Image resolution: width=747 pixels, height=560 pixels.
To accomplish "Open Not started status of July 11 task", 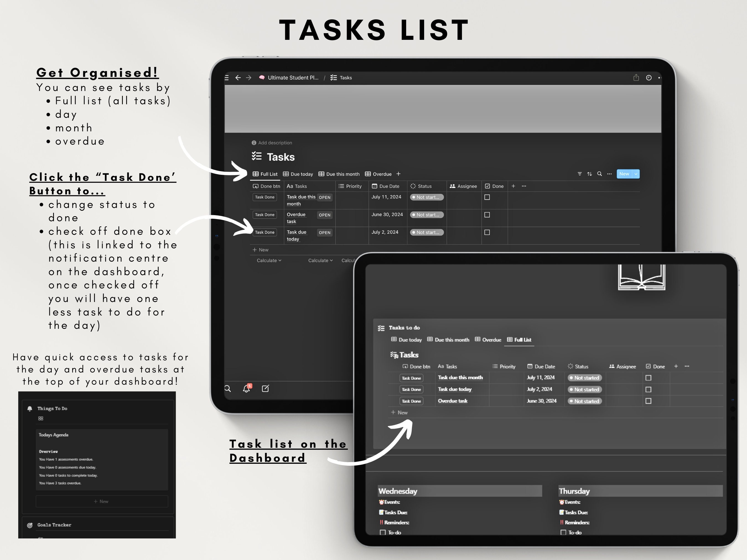I will point(427,197).
